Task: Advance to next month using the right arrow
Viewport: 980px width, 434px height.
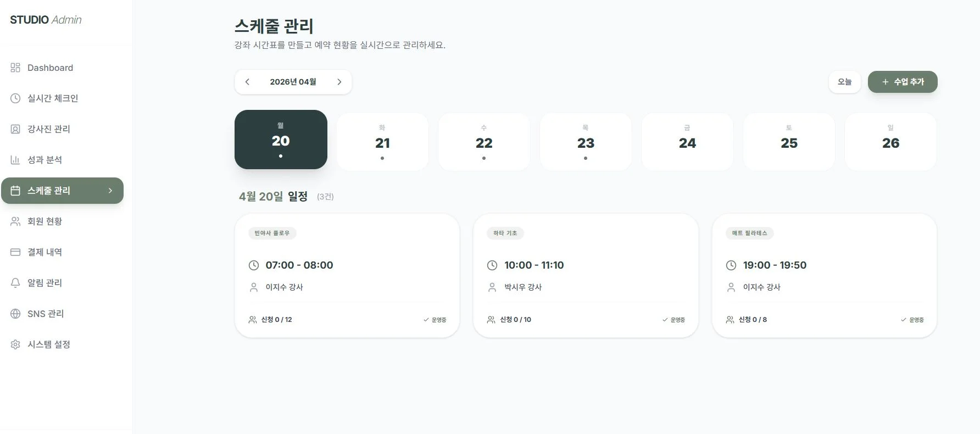Action: click(339, 81)
